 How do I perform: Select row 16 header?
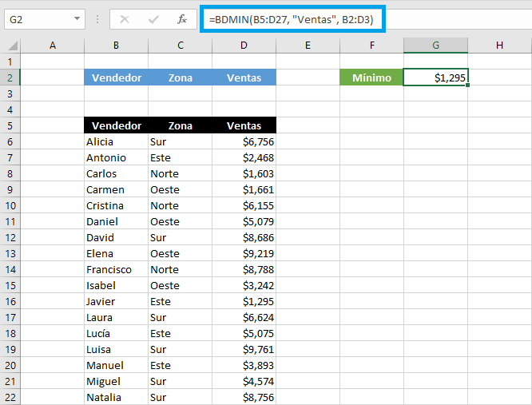click(10, 301)
